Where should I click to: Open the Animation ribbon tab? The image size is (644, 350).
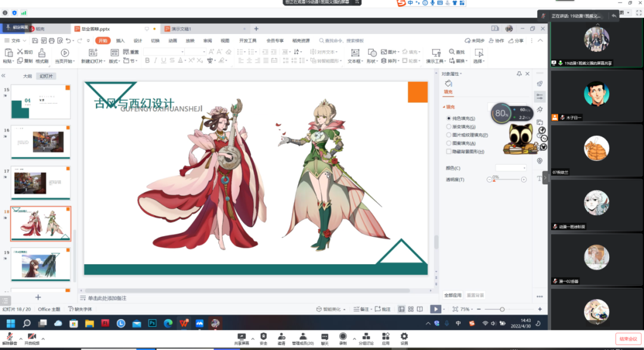pos(172,41)
